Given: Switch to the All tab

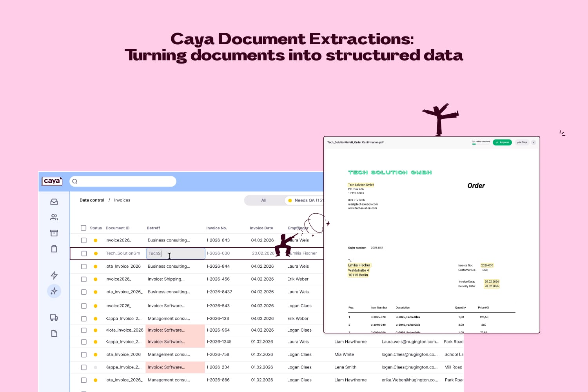Looking at the screenshot, I should click(x=264, y=200).
